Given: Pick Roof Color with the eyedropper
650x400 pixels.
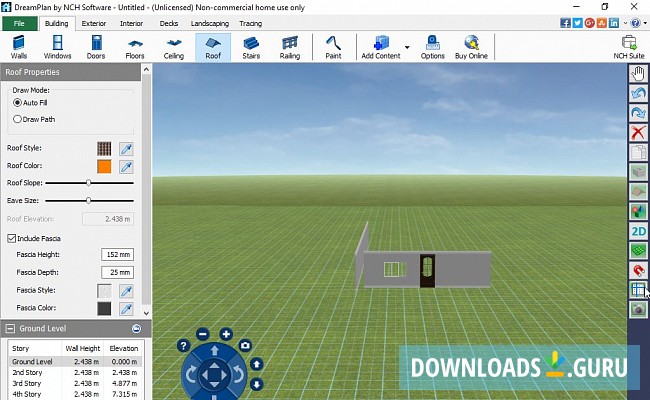Looking at the screenshot, I should [126, 167].
